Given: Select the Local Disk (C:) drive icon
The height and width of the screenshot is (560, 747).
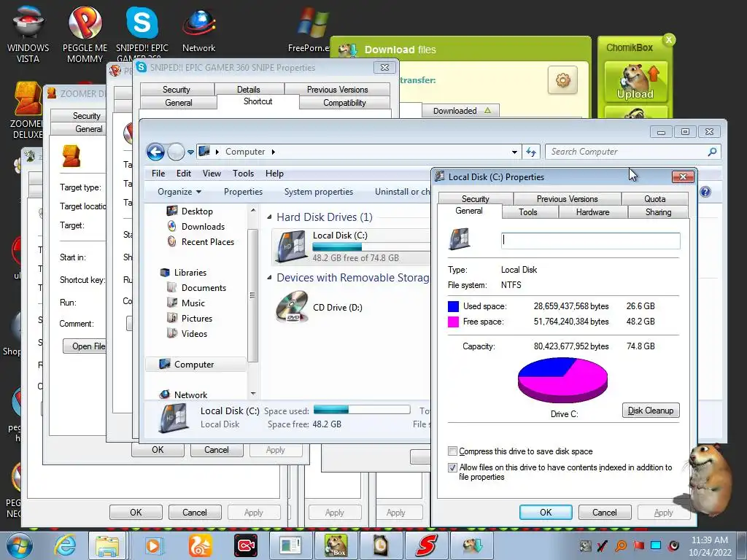Looking at the screenshot, I should [292, 246].
